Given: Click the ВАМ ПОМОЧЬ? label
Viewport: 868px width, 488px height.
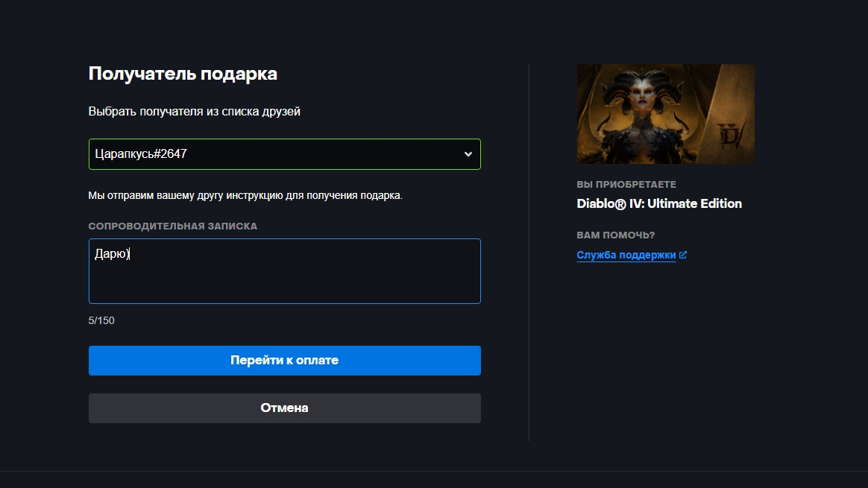Looking at the screenshot, I should [615, 235].
